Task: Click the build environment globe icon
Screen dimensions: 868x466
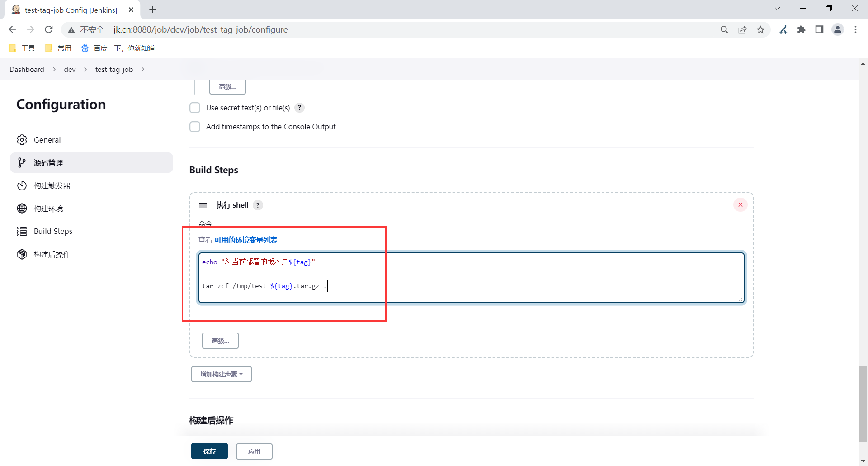Action: coord(22,208)
